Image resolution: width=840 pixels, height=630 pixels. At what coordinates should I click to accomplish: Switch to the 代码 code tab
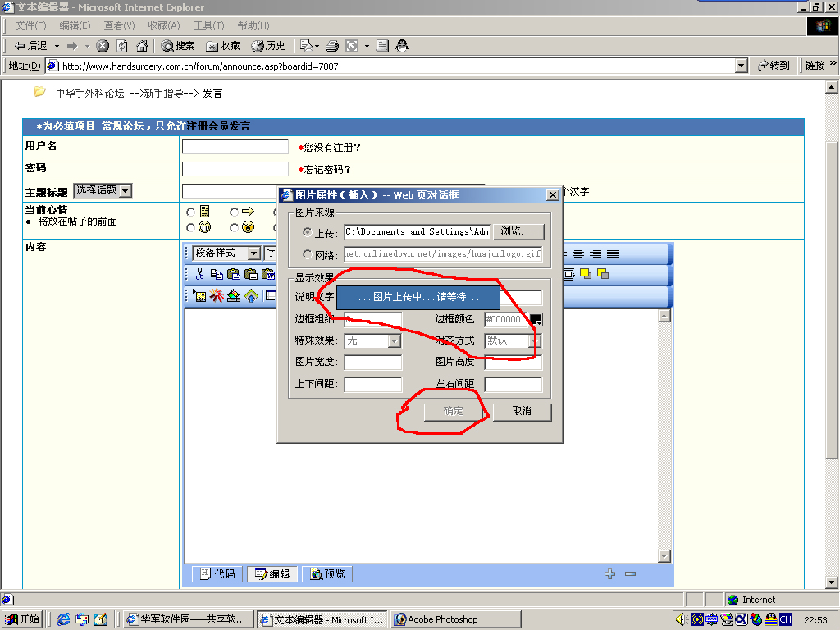[218, 573]
